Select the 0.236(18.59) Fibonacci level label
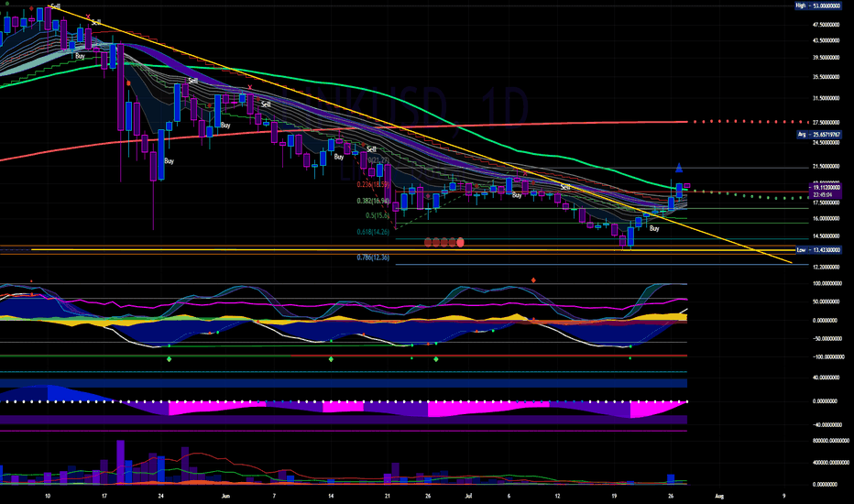854x504 pixels. coord(373,185)
